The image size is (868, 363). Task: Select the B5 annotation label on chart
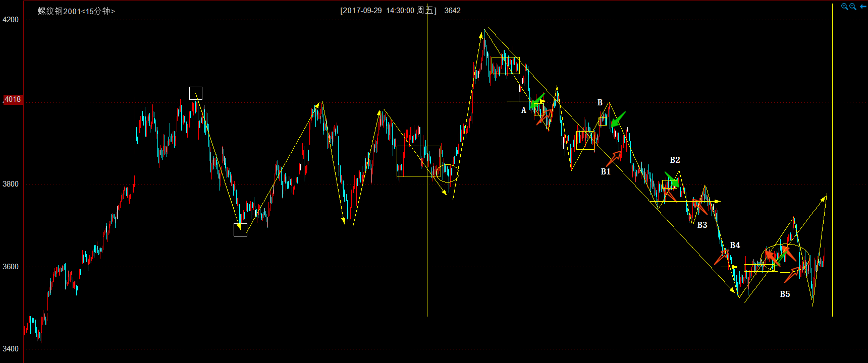pyautogui.click(x=785, y=294)
